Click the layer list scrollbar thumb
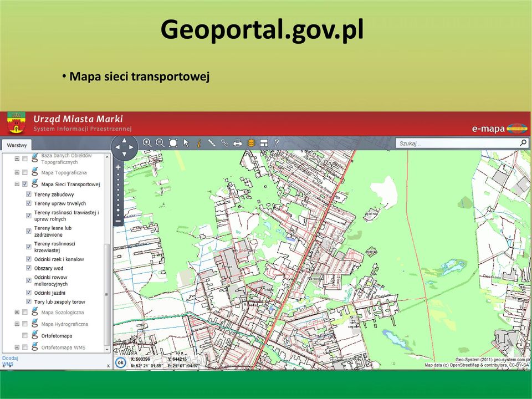This screenshot has width=532, height=399. click(107, 294)
